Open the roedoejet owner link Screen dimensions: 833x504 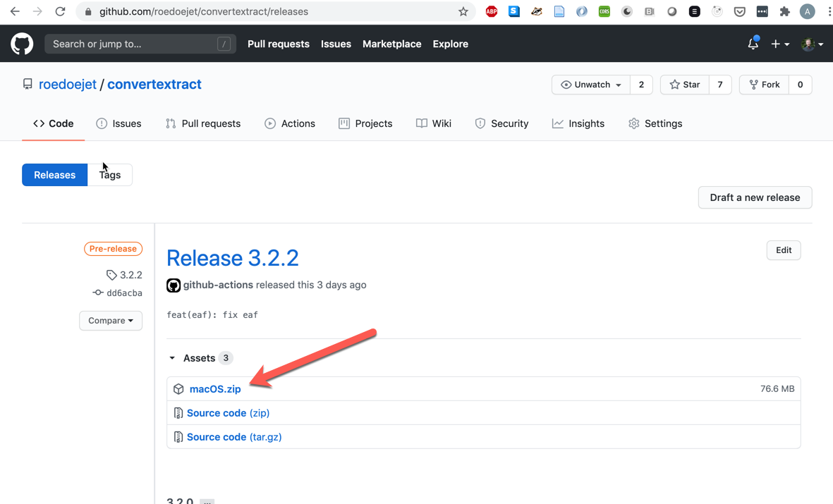(x=68, y=84)
